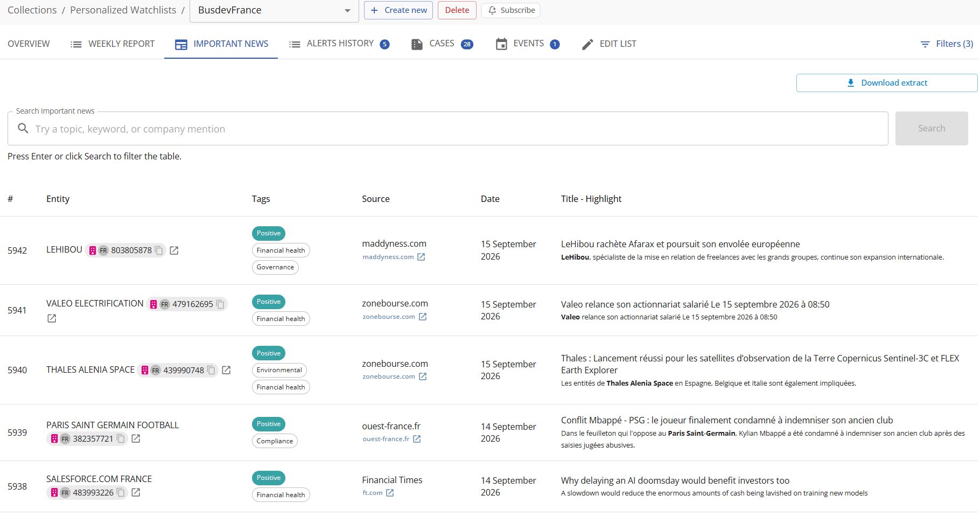Open the Weekly Report tab

click(x=113, y=44)
